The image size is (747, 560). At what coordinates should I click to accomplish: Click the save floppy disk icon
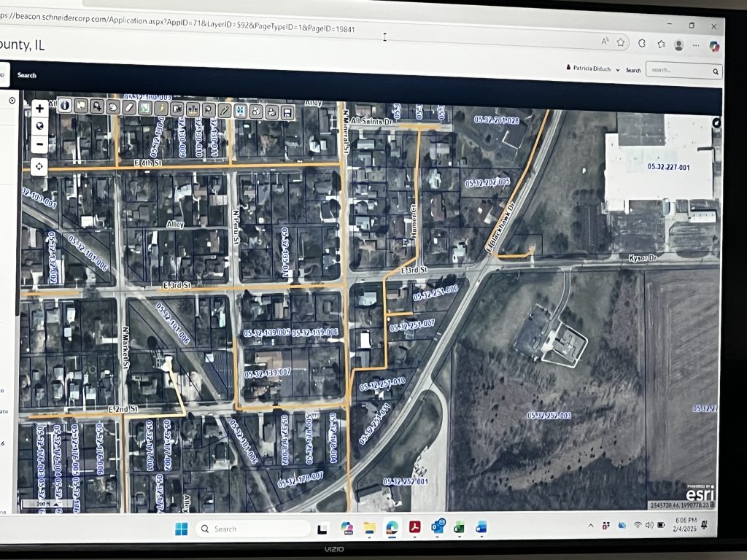(287, 112)
